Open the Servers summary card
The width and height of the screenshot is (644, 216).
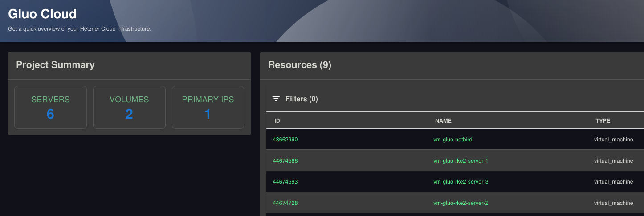50,108
